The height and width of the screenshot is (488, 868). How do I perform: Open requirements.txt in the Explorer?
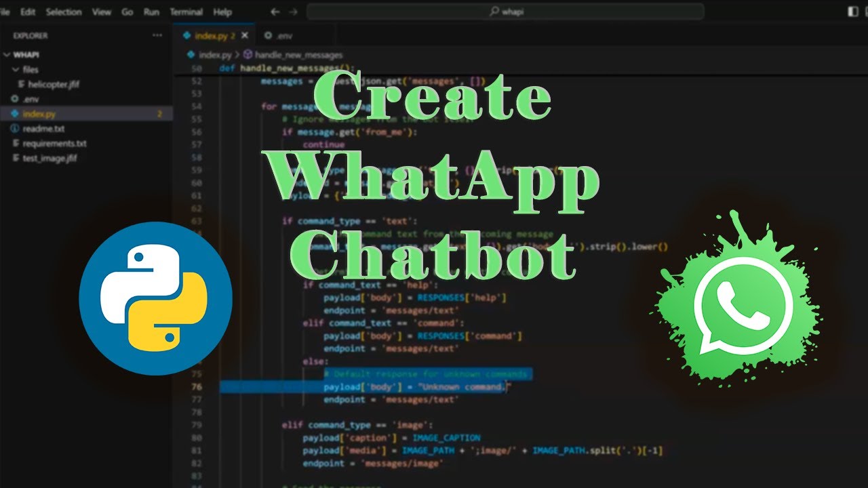(54, 144)
